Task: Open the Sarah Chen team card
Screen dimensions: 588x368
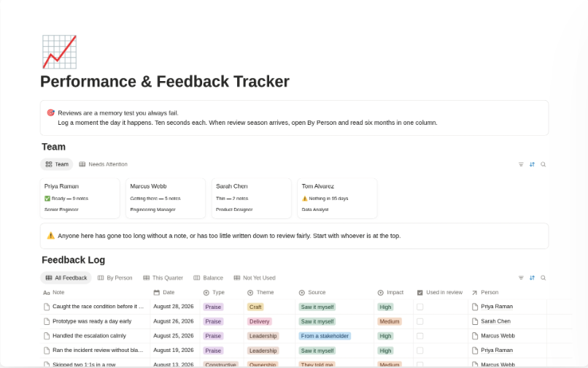Action: (x=252, y=199)
